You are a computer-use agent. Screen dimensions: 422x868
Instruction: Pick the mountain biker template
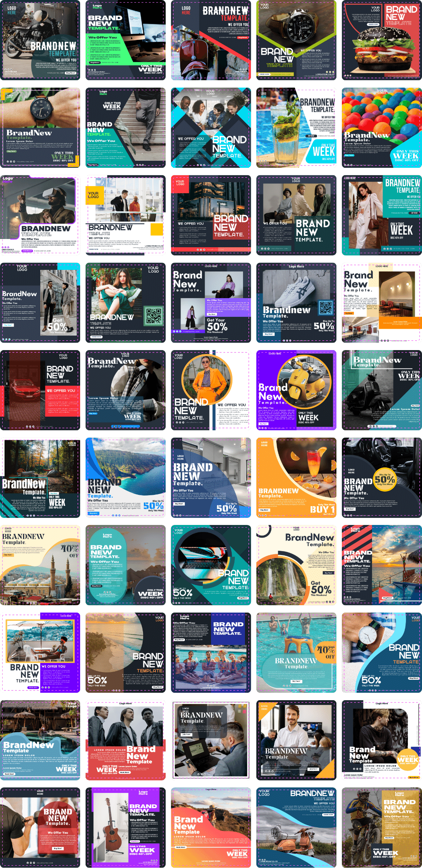pyautogui.click(x=382, y=828)
